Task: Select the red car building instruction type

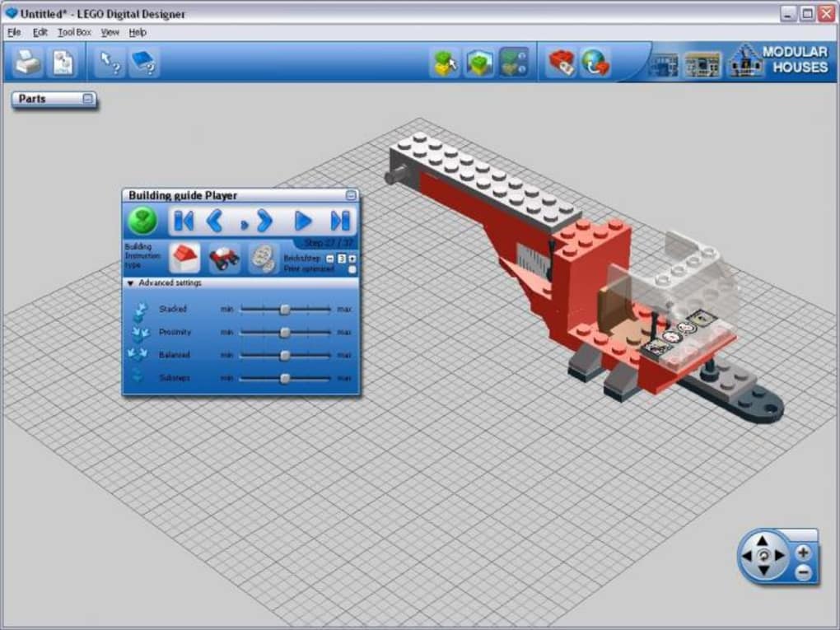Action: point(224,259)
